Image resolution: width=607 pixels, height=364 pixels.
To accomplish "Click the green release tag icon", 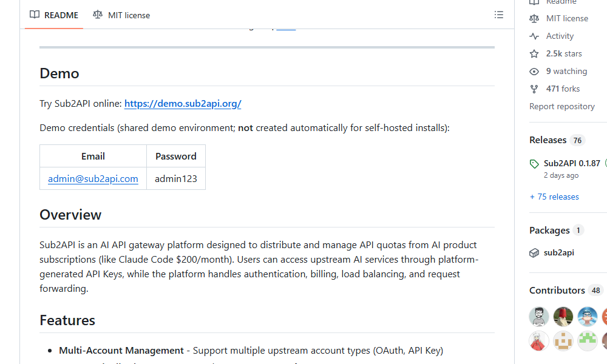I will [x=534, y=164].
